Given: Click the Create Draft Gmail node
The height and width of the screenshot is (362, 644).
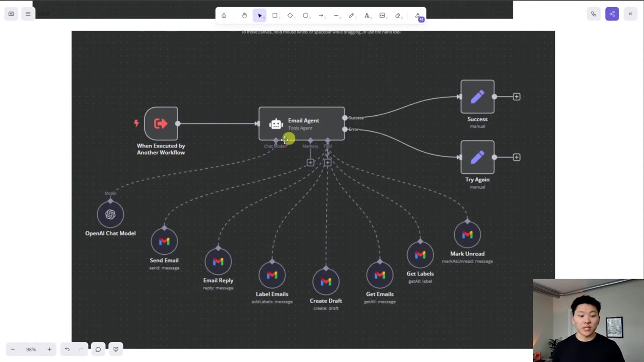Looking at the screenshot, I should point(326,282).
